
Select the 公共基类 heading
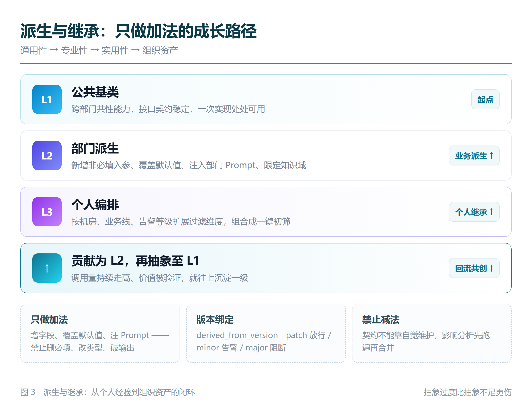[x=95, y=92]
